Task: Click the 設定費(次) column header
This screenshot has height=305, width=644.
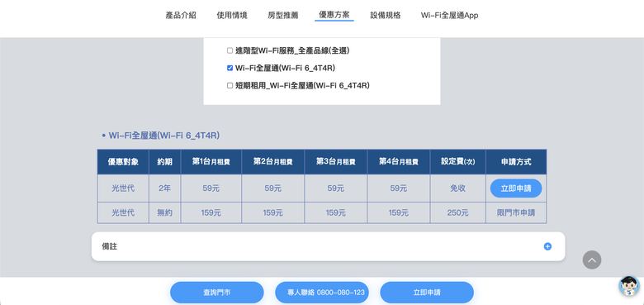Action: 458,162
